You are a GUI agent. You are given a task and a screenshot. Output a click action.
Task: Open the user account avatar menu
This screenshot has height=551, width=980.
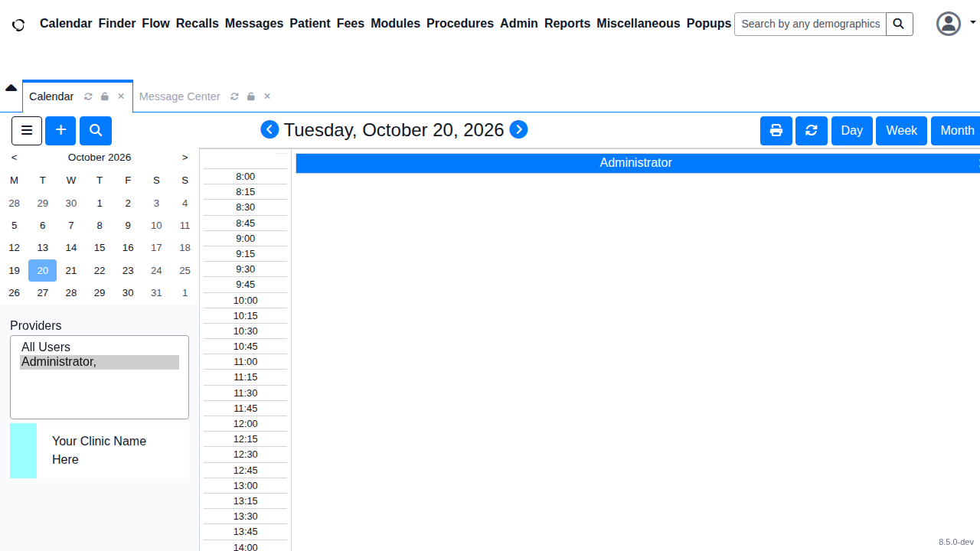pyautogui.click(x=949, y=24)
